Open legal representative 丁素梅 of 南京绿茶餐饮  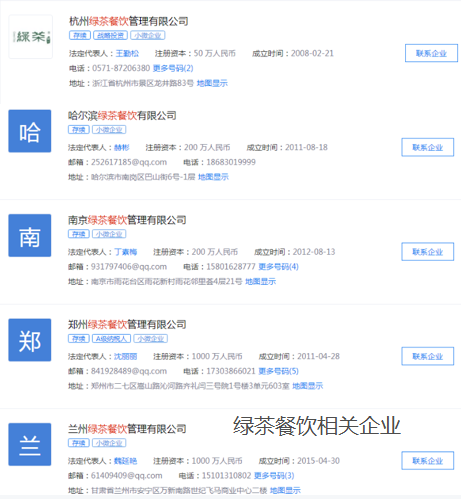pyautogui.click(x=126, y=252)
